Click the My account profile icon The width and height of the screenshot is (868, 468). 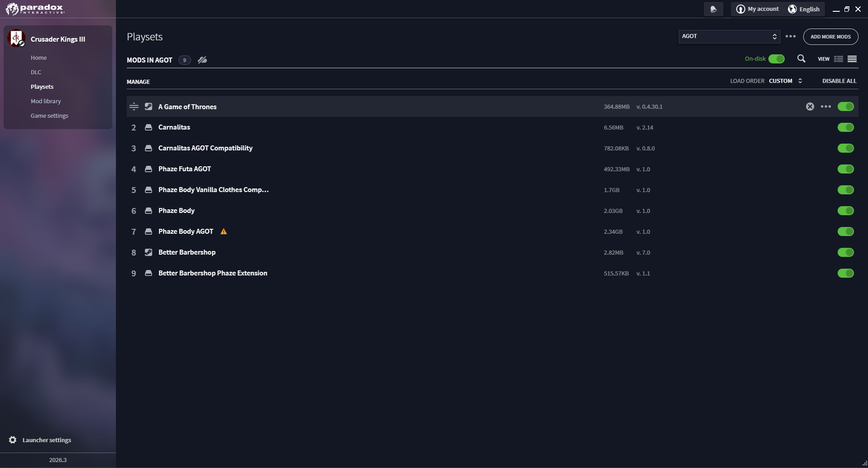tap(740, 9)
